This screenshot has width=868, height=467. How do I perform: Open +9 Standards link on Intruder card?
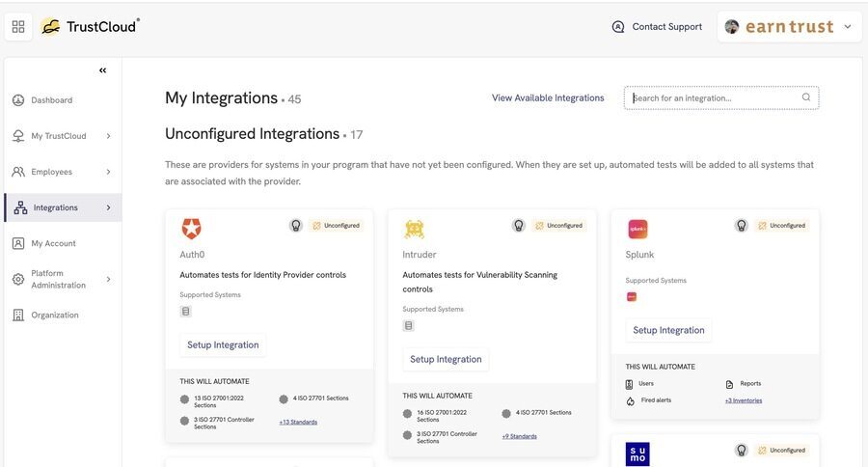tap(519, 436)
